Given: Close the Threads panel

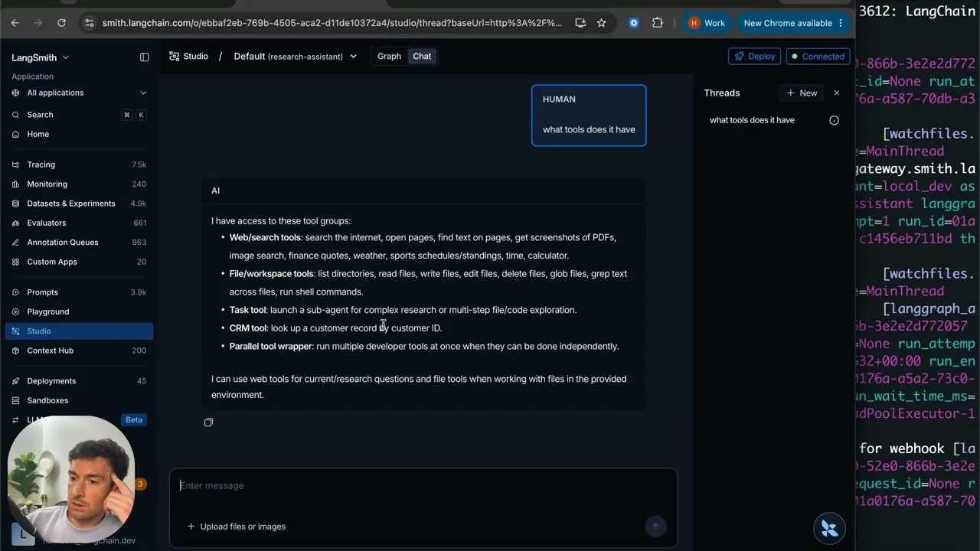Looking at the screenshot, I should 836,93.
